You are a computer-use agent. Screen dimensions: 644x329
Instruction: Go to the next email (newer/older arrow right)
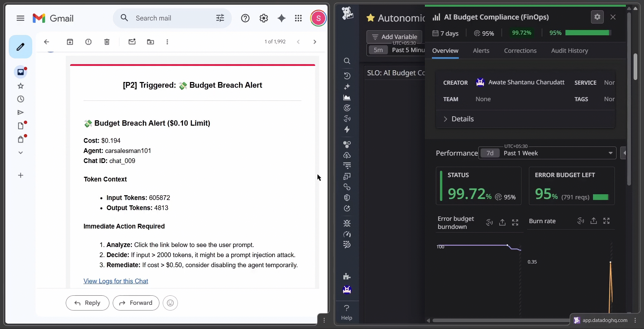point(315,42)
